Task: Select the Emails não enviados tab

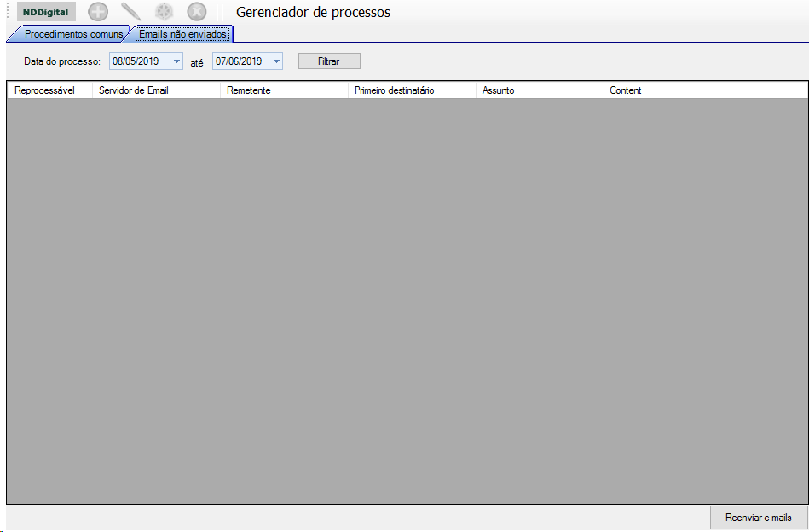Action: pyautogui.click(x=182, y=34)
